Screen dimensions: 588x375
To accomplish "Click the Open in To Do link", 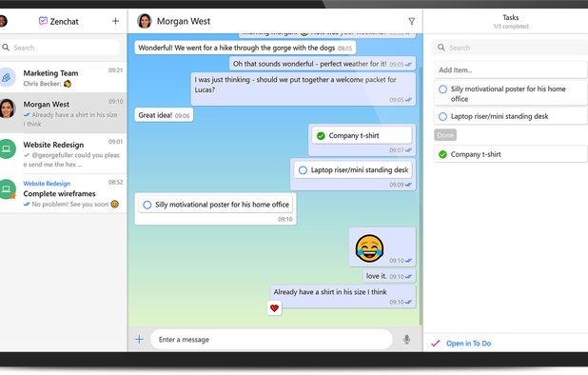I will [468, 344].
